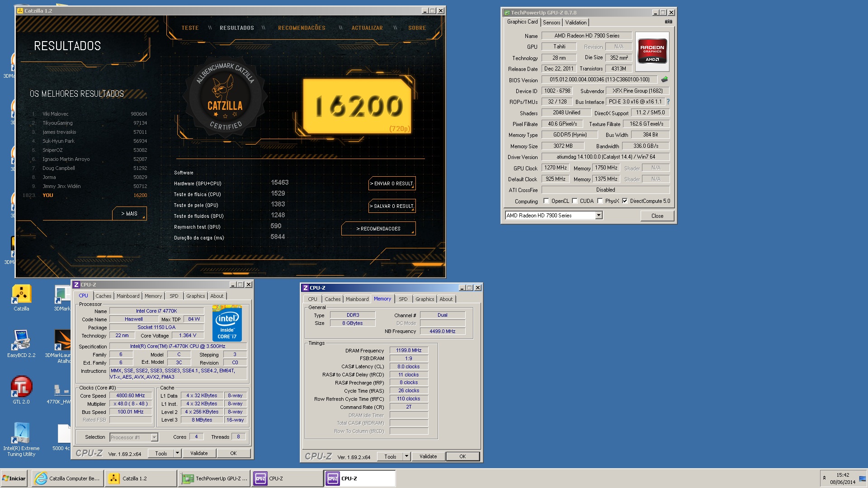Toggle the DirectCompute 5.0 checkbox
The height and width of the screenshot is (488, 868).
(625, 201)
